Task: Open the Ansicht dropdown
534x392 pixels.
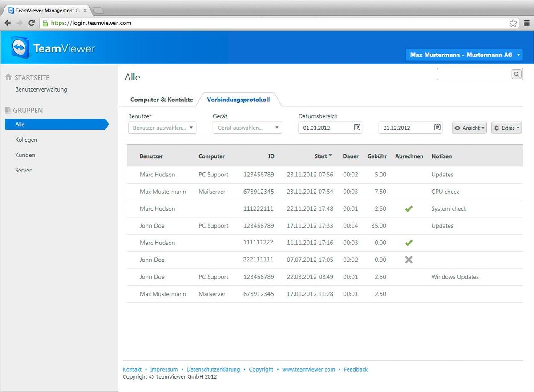Action: [x=469, y=128]
